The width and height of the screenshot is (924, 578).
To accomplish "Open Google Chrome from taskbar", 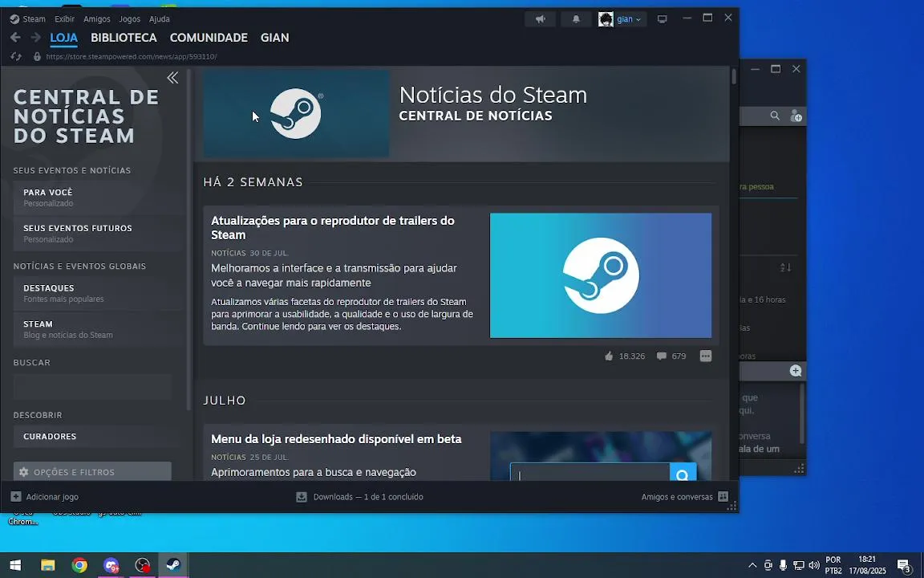I will (x=79, y=566).
